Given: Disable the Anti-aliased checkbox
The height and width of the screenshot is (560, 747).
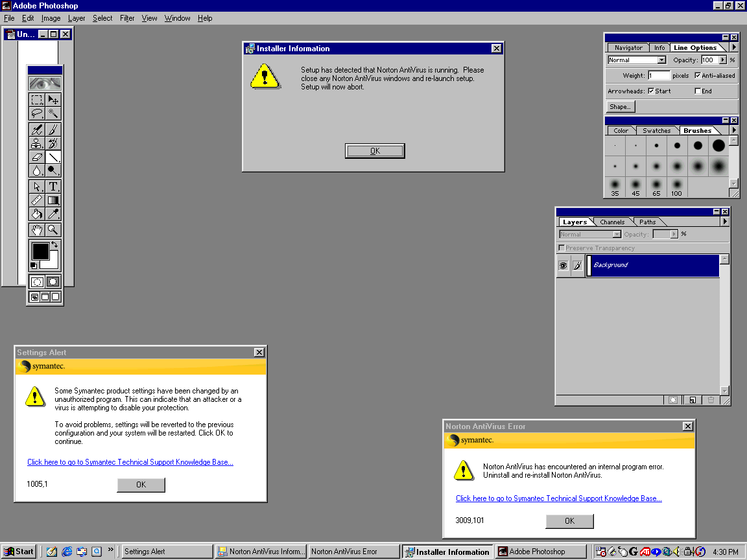Looking at the screenshot, I should click(698, 76).
